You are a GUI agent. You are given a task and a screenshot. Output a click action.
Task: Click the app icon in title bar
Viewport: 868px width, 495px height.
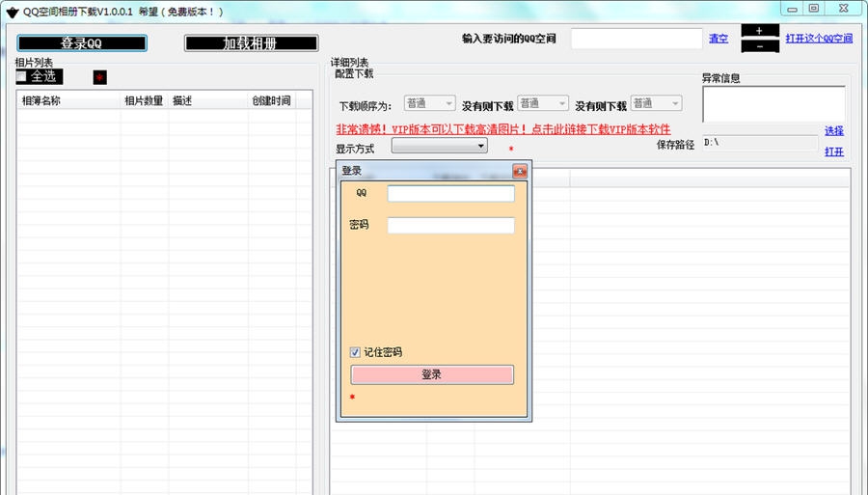click(x=13, y=12)
